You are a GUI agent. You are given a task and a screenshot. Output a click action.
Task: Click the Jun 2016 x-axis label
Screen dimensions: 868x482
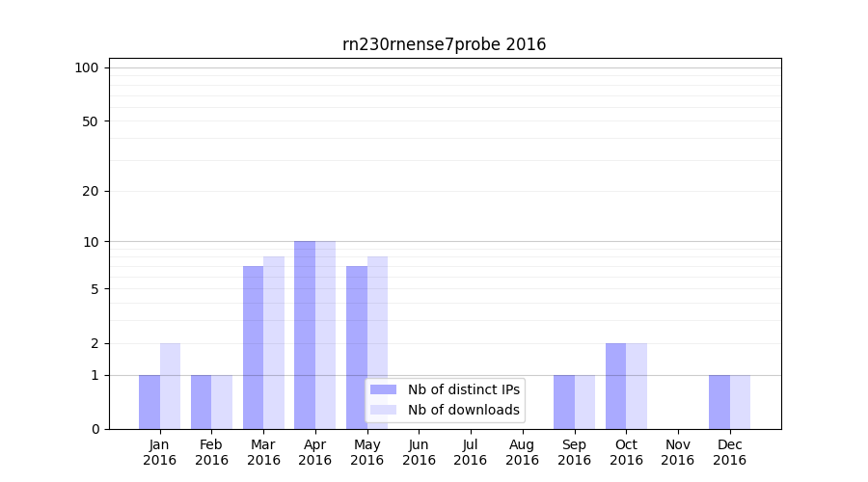[419, 452]
